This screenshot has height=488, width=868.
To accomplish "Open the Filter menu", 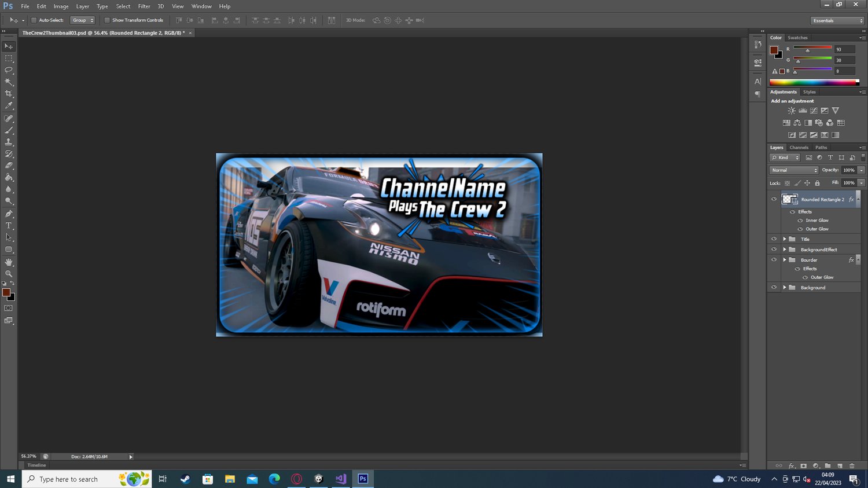I will coord(144,6).
